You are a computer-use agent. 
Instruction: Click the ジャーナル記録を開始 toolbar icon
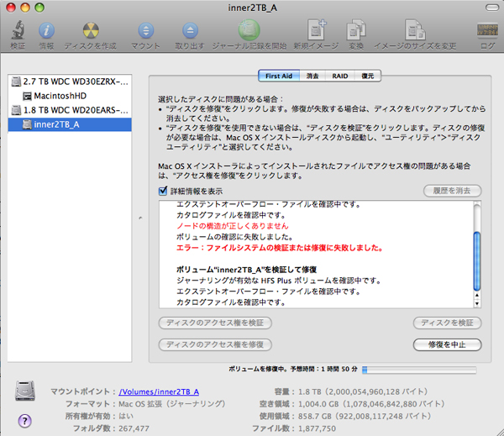[249, 30]
